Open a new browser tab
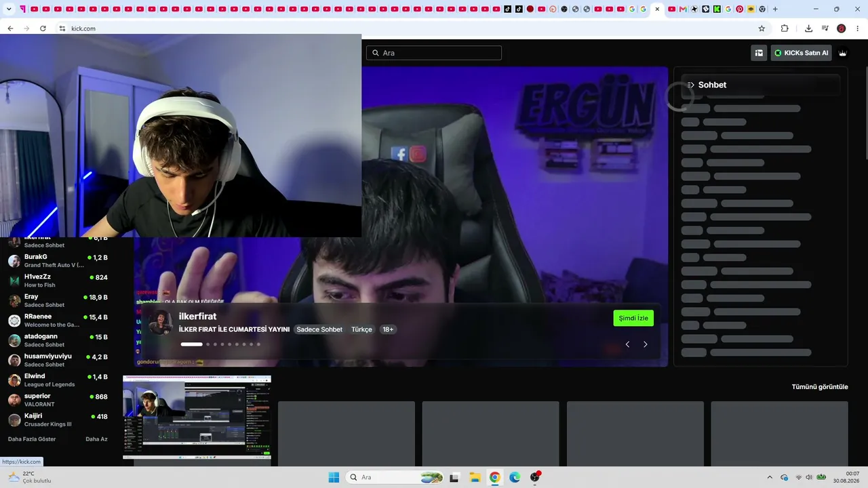This screenshot has height=488, width=868. [x=775, y=9]
